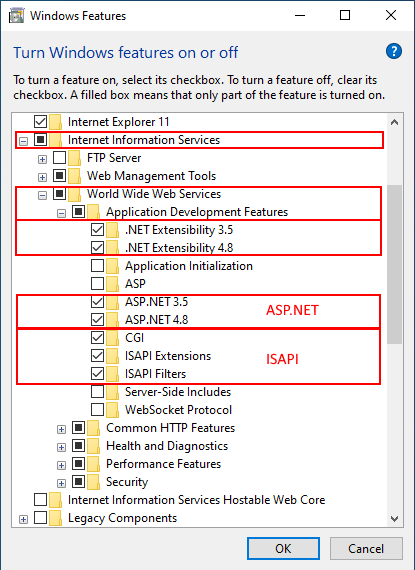Select "Internet Information Services Hostable Web Core" label

coord(196,500)
